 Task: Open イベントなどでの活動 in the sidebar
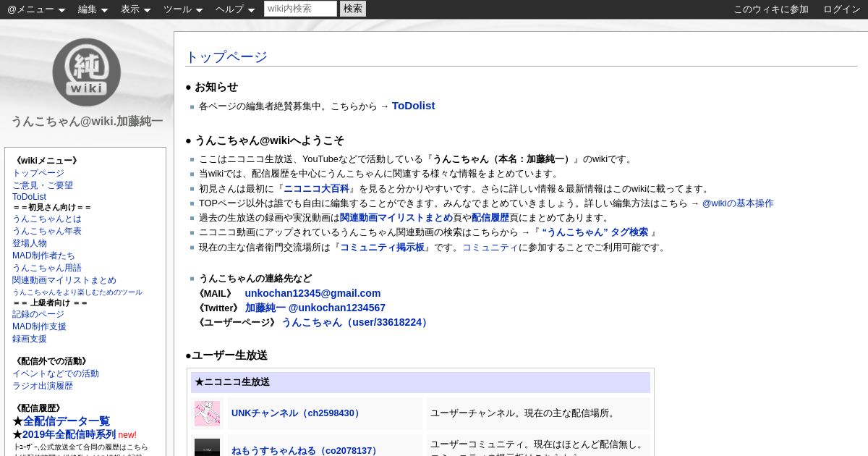[x=56, y=373]
